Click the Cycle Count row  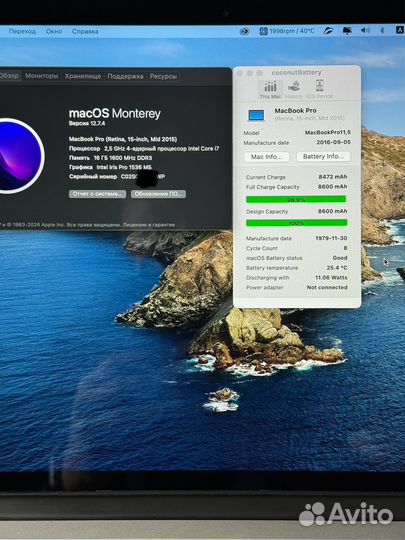pos(297,248)
